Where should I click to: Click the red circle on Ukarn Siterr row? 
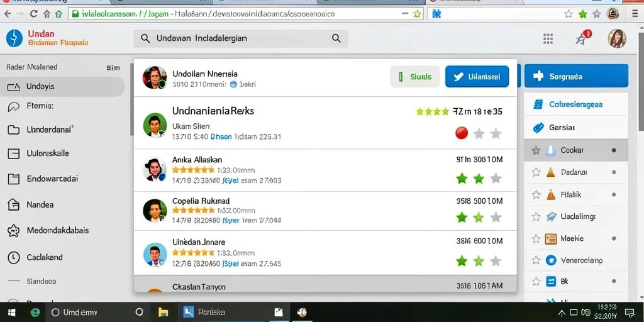pos(462,133)
